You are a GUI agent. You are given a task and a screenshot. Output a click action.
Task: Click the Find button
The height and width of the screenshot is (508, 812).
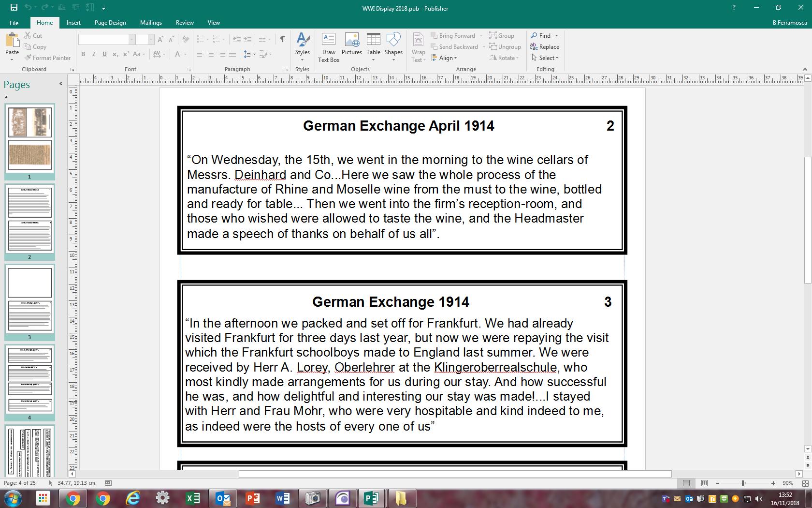541,36
